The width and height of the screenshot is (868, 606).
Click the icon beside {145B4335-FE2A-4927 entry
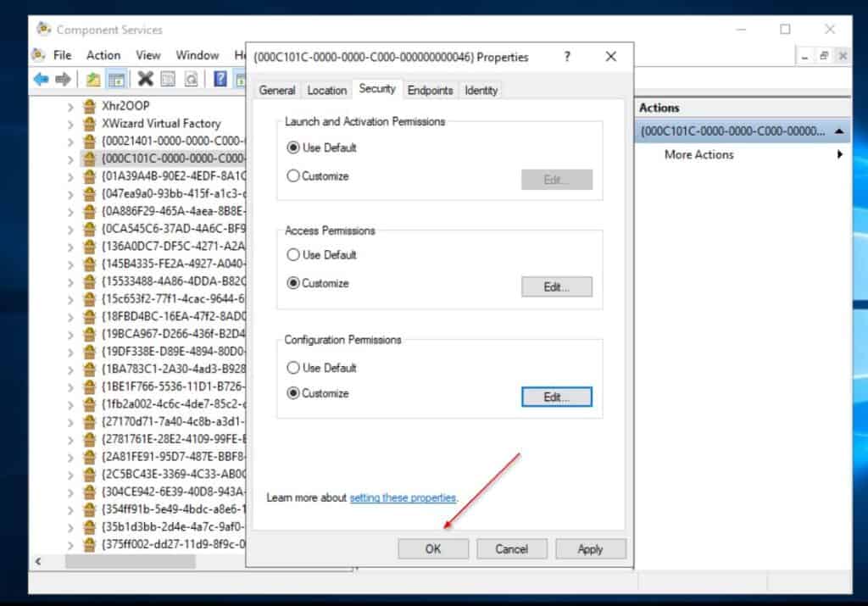pyautogui.click(x=89, y=264)
